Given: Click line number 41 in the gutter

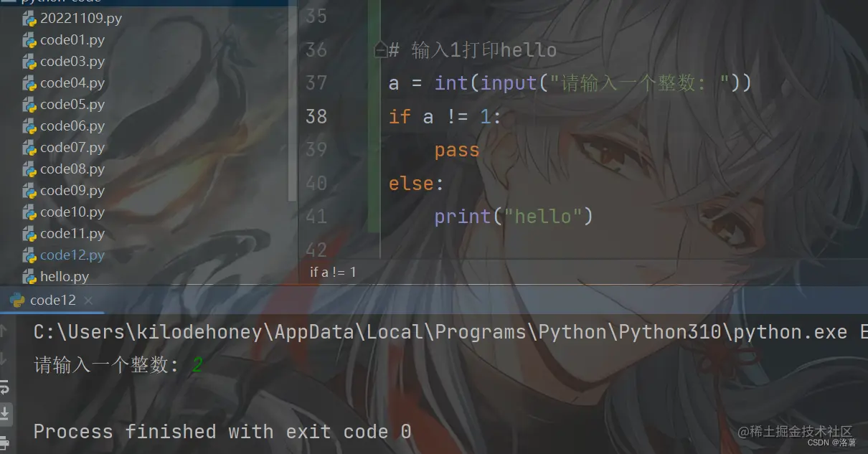Looking at the screenshot, I should pyautogui.click(x=316, y=216).
